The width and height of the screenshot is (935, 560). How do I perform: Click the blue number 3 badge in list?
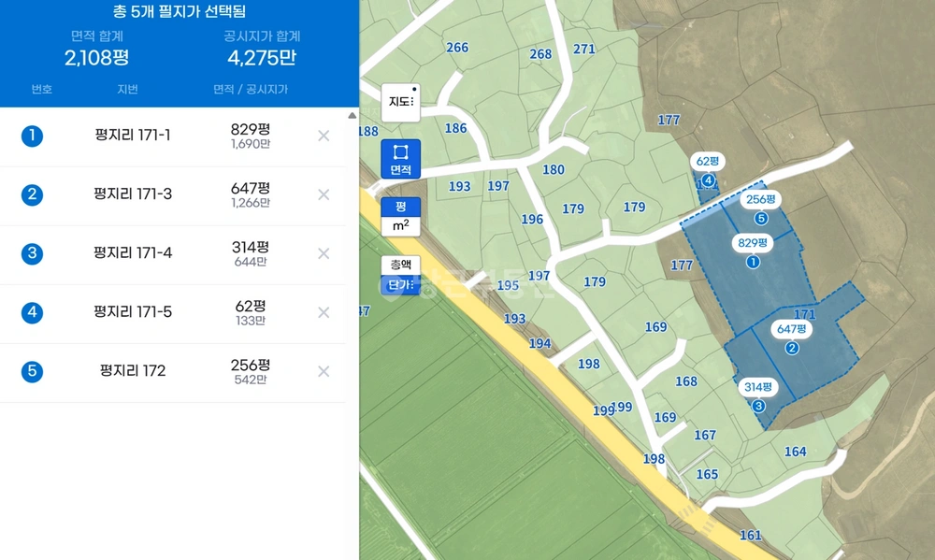(x=32, y=253)
